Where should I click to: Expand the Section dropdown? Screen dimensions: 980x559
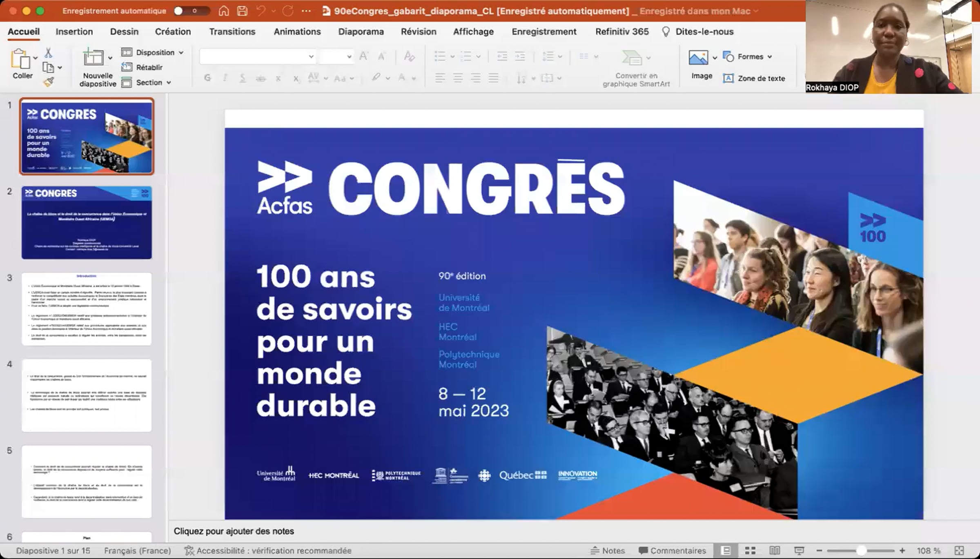pos(146,82)
